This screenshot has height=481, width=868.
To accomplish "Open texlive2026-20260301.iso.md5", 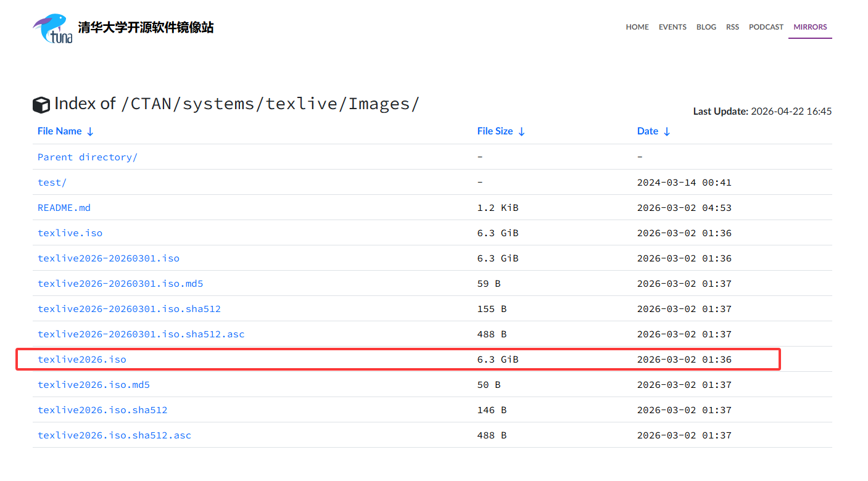I will tap(120, 284).
